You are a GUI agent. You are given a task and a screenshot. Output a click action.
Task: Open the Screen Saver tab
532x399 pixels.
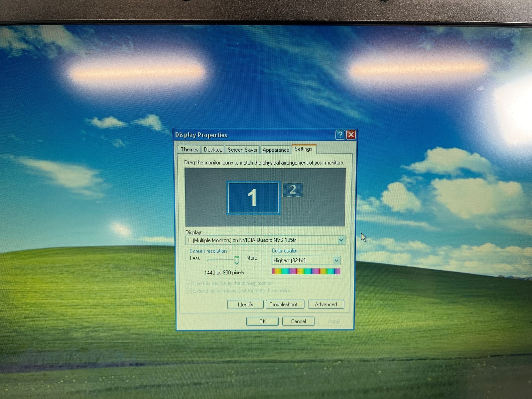(242, 150)
